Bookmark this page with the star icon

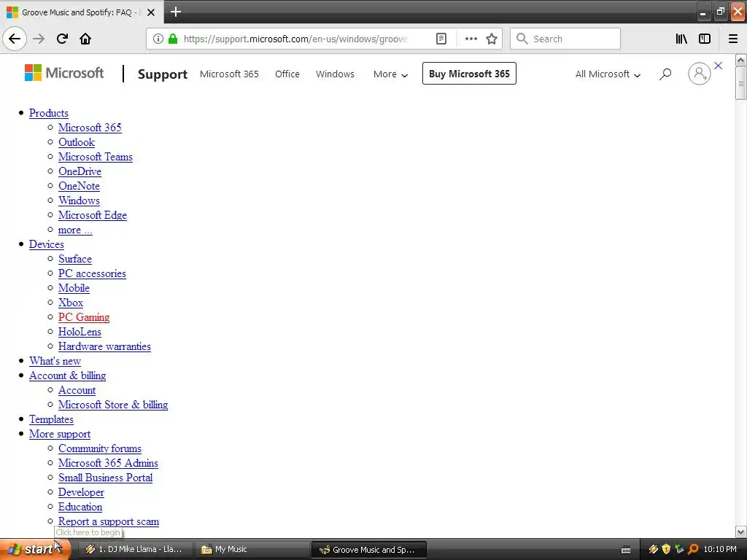click(492, 39)
